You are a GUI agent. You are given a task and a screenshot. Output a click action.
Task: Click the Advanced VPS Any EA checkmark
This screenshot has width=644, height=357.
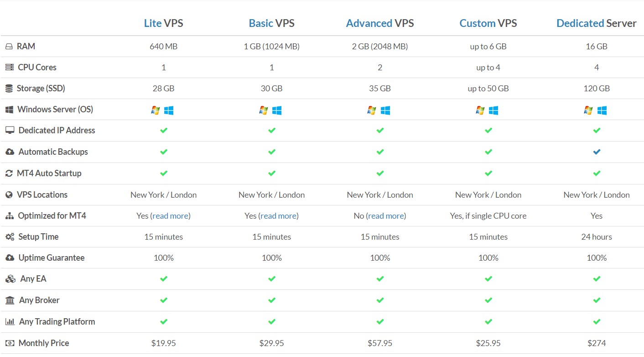(380, 279)
